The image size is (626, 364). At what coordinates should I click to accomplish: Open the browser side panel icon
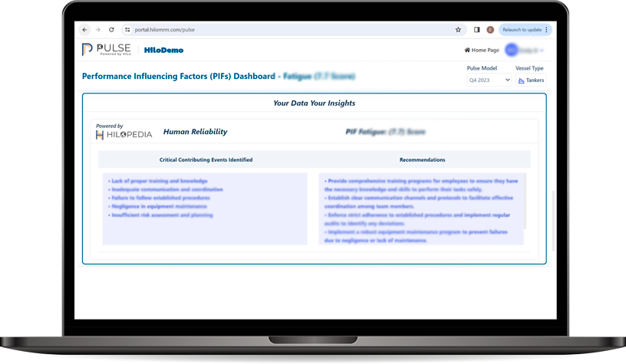476,30
